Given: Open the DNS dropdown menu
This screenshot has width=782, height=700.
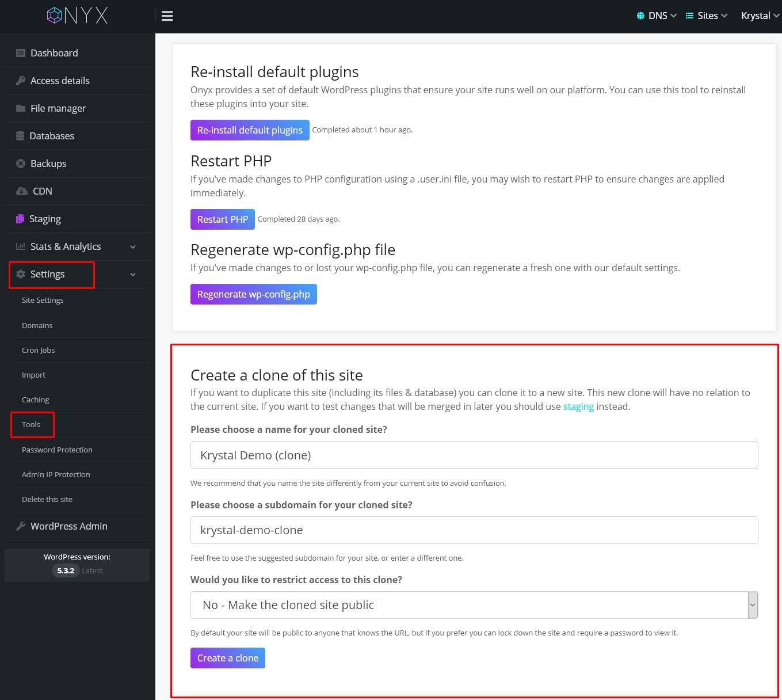Looking at the screenshot, I should point(657,16).
